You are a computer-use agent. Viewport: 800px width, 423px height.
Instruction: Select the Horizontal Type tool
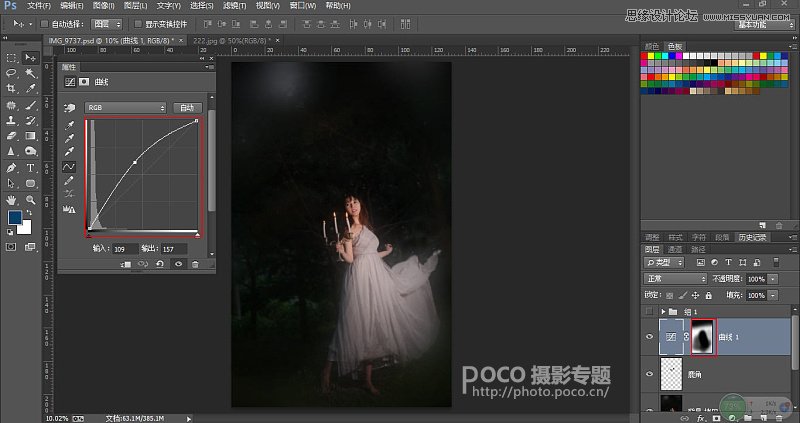click(31, 168)
